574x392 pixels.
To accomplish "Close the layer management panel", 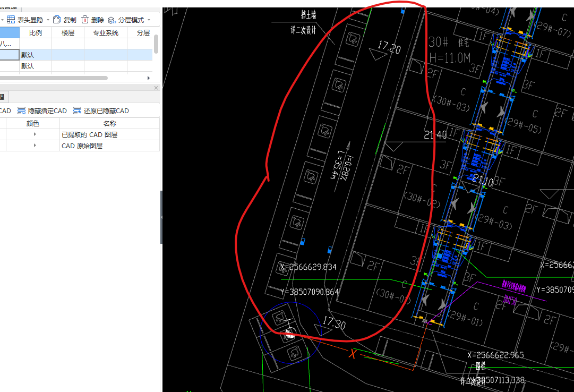I will pyautogui.click(x=156, y=88).
